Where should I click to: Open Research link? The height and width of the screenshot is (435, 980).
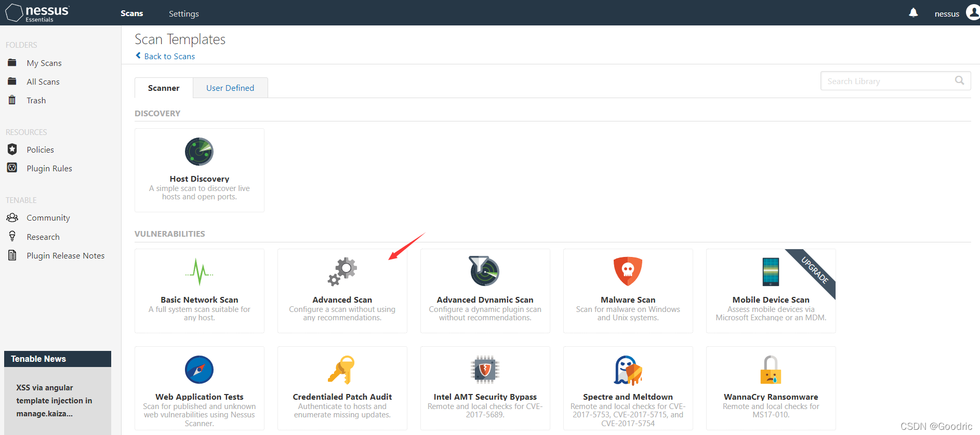coord(43,237)
